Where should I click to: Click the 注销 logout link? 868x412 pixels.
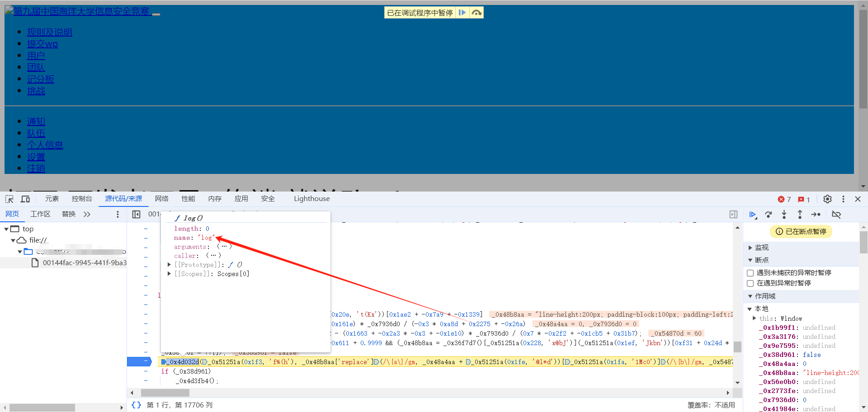pyautogui.click(x=36, y=169)
